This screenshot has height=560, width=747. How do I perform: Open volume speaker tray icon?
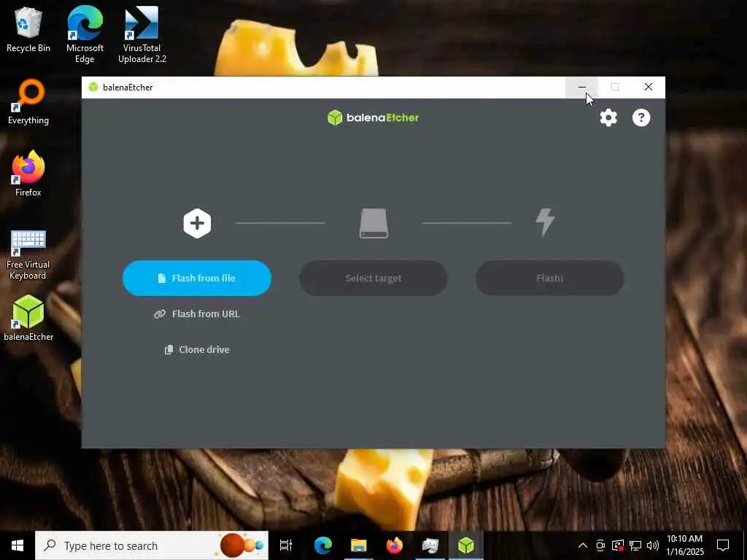(653, 545)
